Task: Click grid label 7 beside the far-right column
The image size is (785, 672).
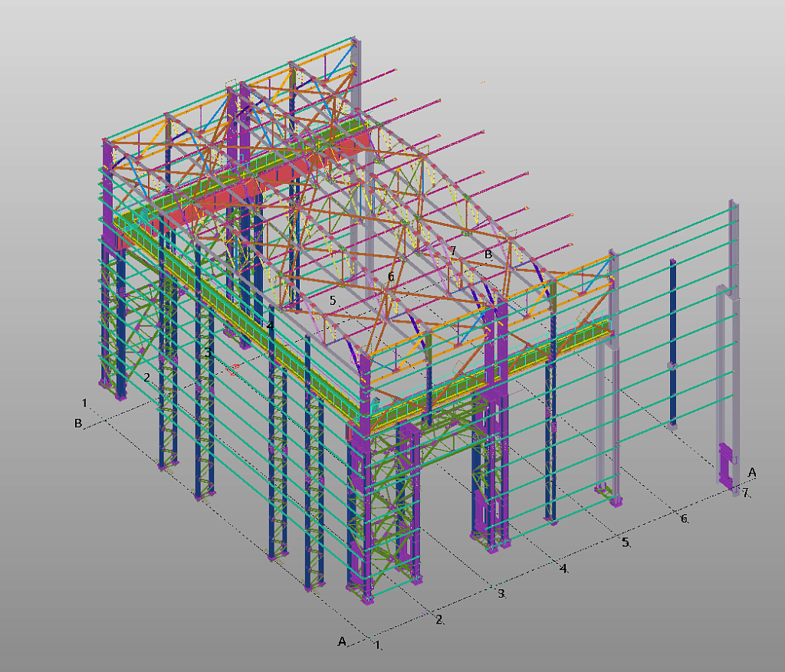Action: click(744, 492)
